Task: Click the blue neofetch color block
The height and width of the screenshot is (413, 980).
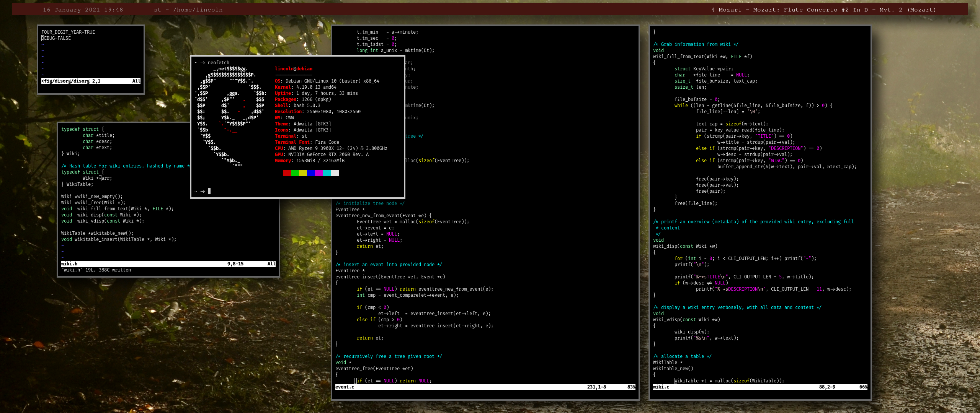Action: tap(311, 173)
